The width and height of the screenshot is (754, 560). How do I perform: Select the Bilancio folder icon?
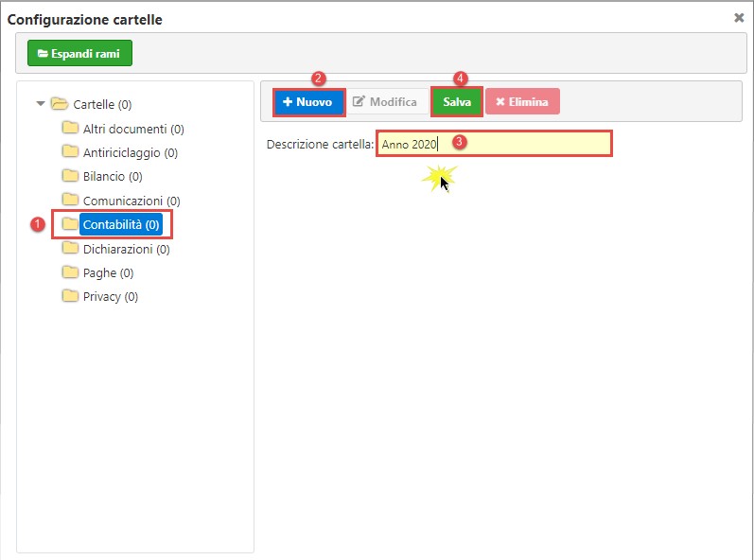70,176
